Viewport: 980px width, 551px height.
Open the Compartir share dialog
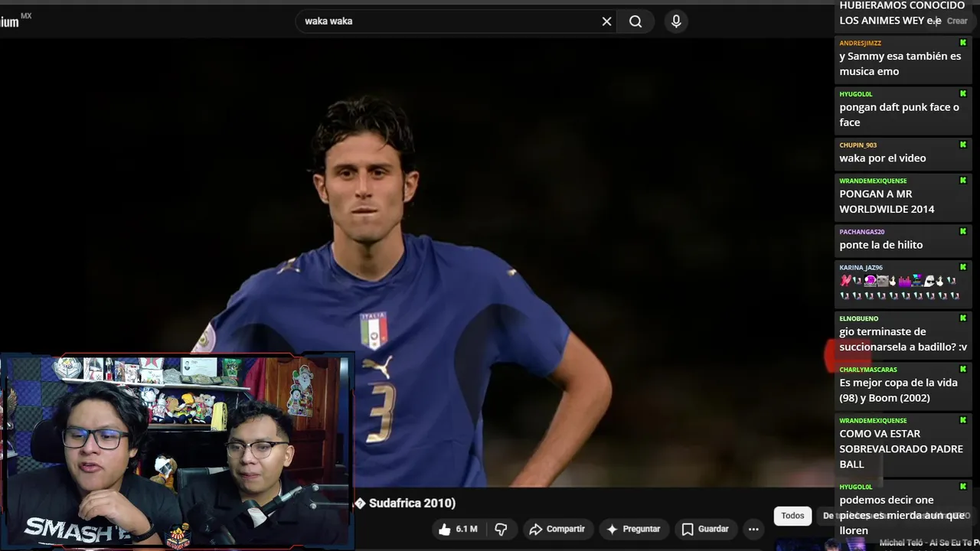557,529
